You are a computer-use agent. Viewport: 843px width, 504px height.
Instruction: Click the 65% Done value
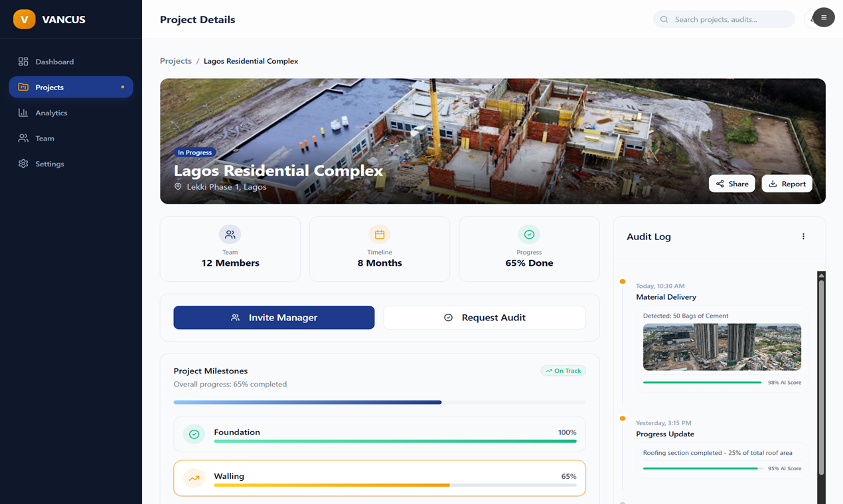(529, 263)
